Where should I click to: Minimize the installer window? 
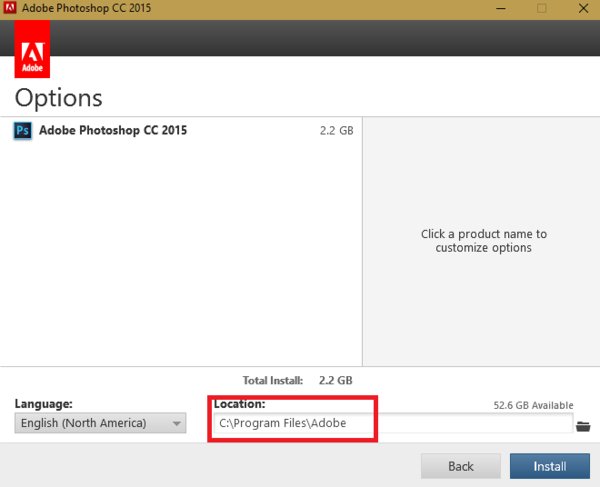coord(501,8)
